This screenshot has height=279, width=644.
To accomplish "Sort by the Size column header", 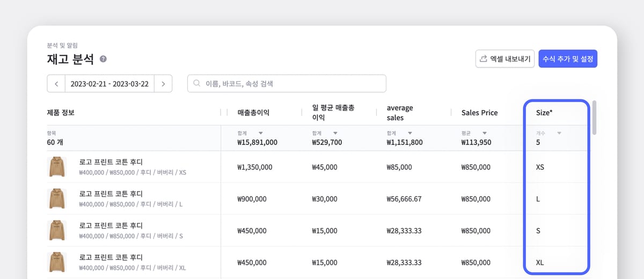I will 544,113.
